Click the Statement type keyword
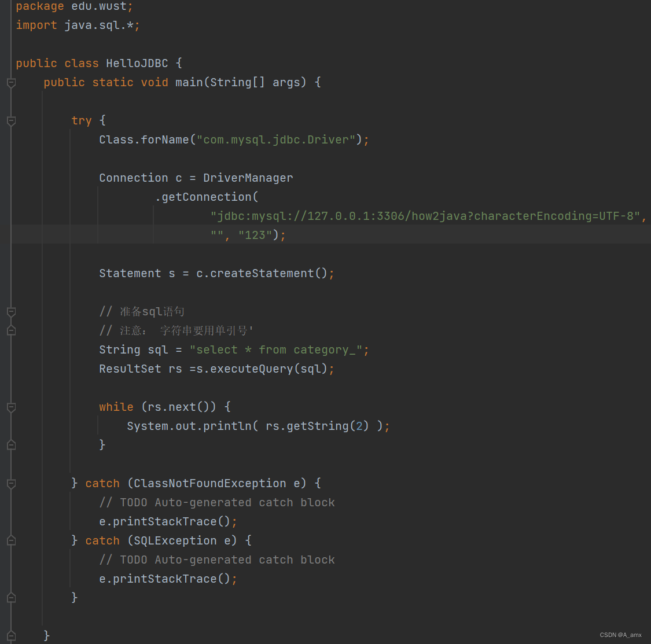This screenshot has width=651, height=644. [130, 273]
